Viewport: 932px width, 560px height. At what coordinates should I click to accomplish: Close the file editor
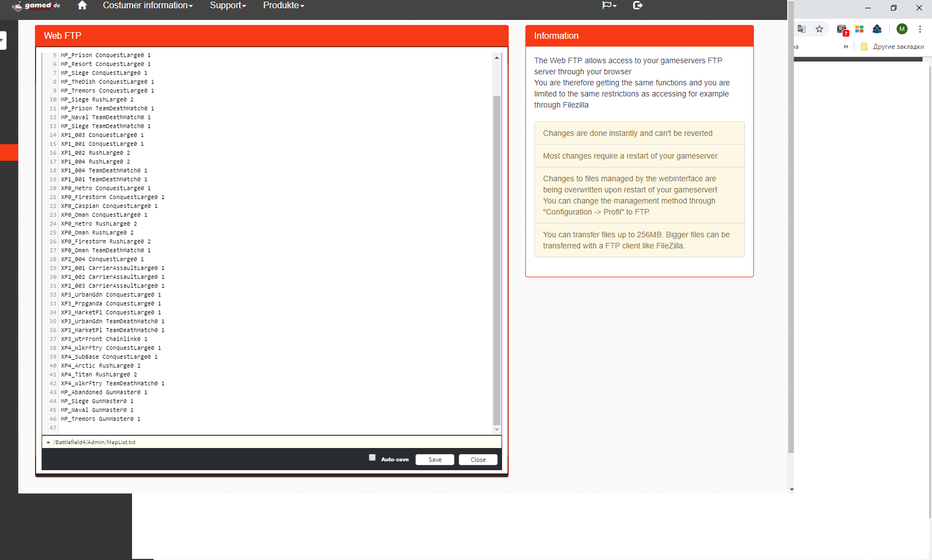pos(478,460)
